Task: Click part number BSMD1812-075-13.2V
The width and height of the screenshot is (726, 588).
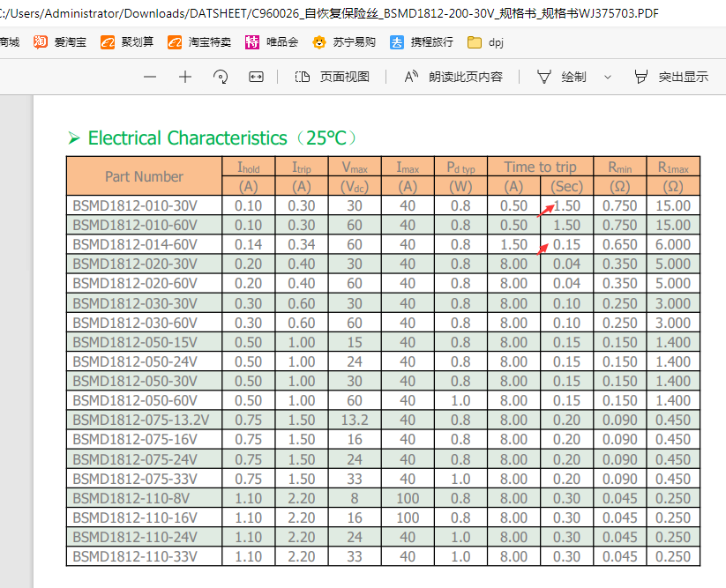Action: coord(141,421)
